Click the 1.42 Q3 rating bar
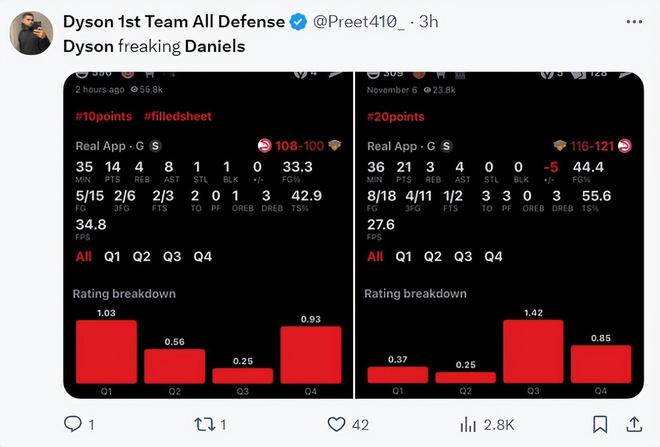This screenshot has width=660, height=447. tap(533, 351)
